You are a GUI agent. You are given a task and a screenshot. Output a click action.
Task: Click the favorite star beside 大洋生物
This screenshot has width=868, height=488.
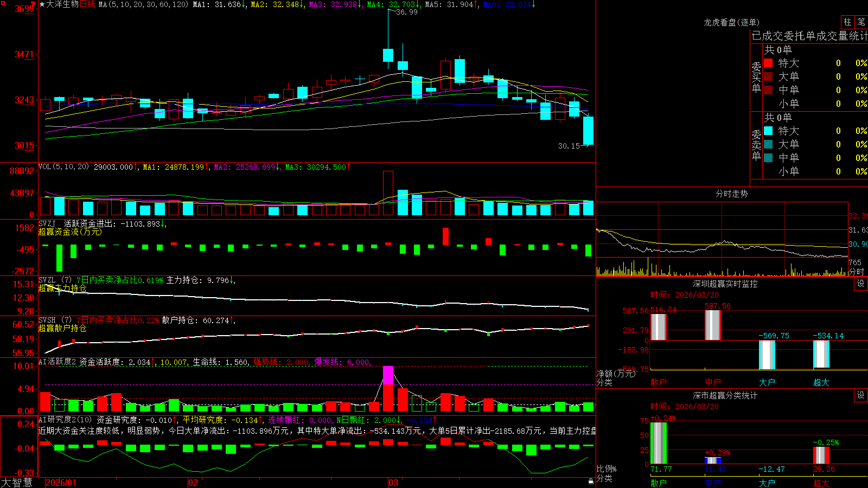point(42,4)
